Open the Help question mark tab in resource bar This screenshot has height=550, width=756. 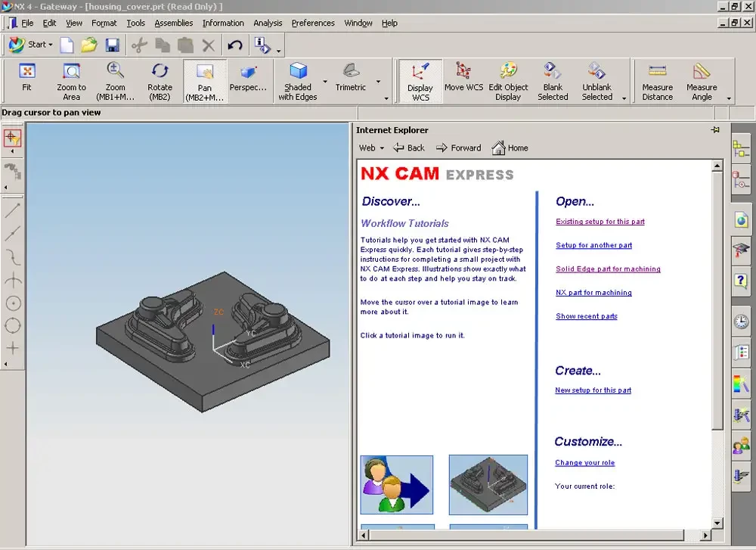tap(741, 281)
